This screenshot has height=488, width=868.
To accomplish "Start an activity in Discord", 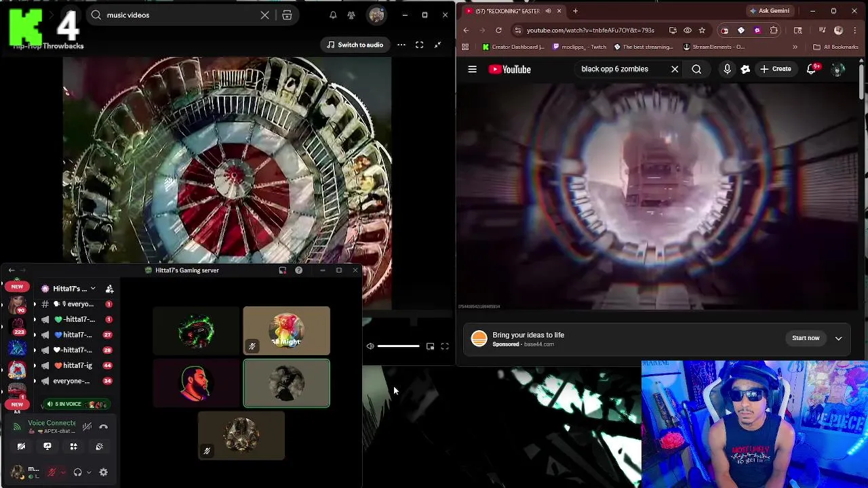I will pos(73,447).
